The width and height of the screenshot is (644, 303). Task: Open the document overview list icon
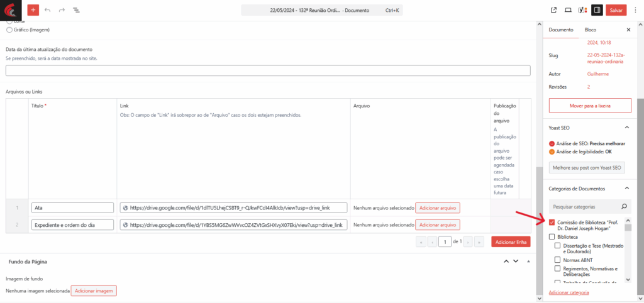pyautogui.click(x=76, y=10)
